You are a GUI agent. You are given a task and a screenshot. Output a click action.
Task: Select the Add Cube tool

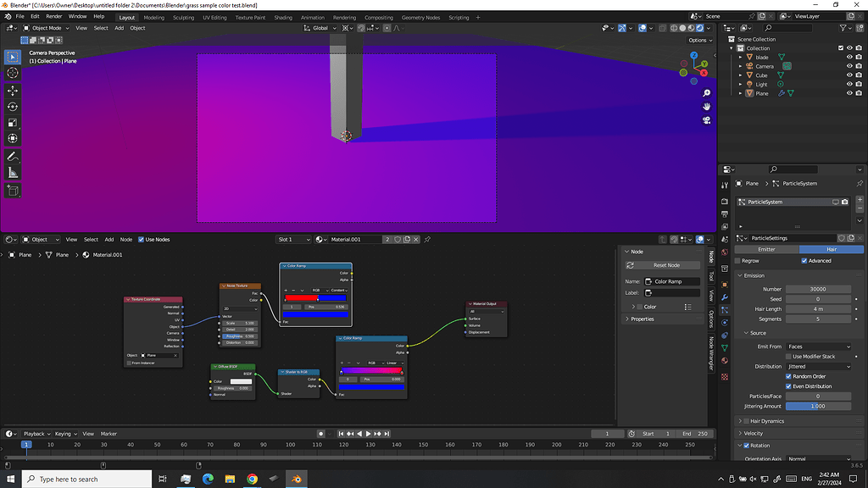13,191
